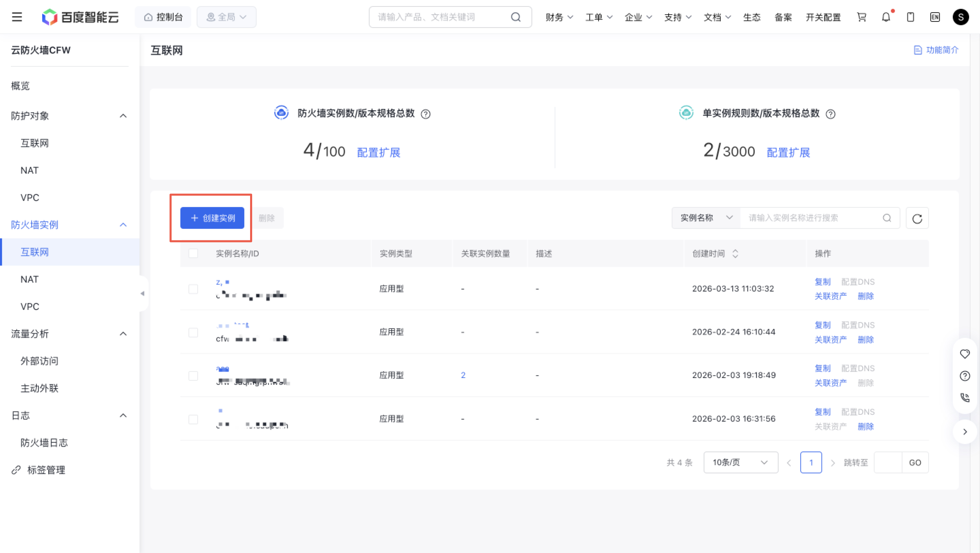The height and width of the screenshot is (553, 980).
Task: Open 概览 in the sidebar
Action: [20, 85]
